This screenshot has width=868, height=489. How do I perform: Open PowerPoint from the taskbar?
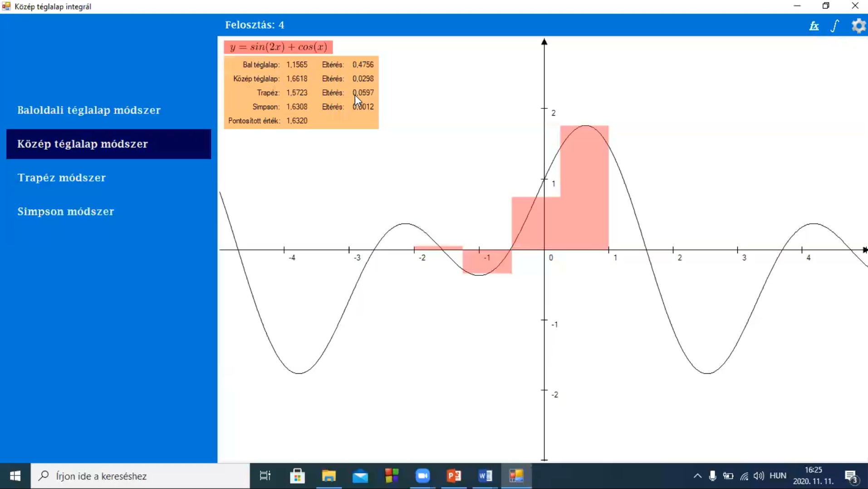pos(454,476)
